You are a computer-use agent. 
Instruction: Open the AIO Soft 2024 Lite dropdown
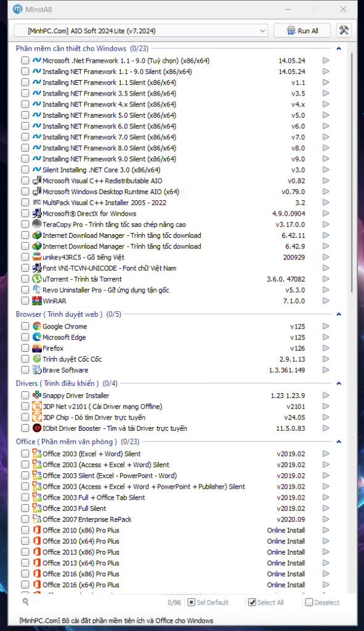(141, 31)
